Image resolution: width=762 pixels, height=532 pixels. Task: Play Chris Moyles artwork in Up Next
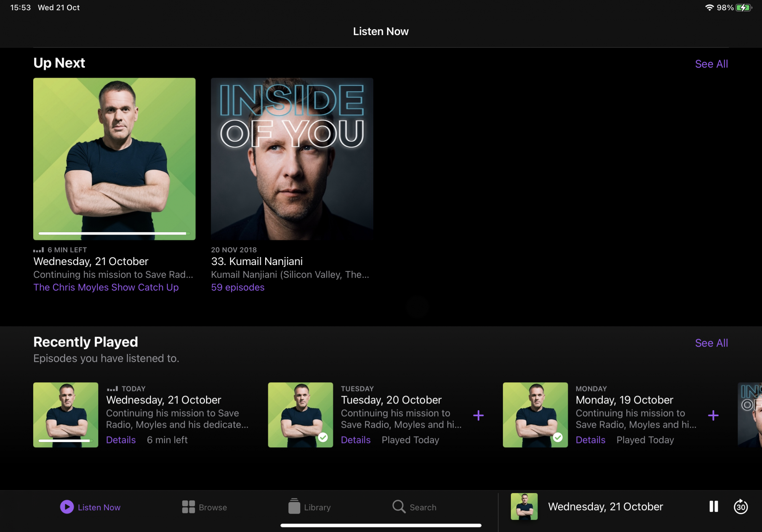[114, 159]
